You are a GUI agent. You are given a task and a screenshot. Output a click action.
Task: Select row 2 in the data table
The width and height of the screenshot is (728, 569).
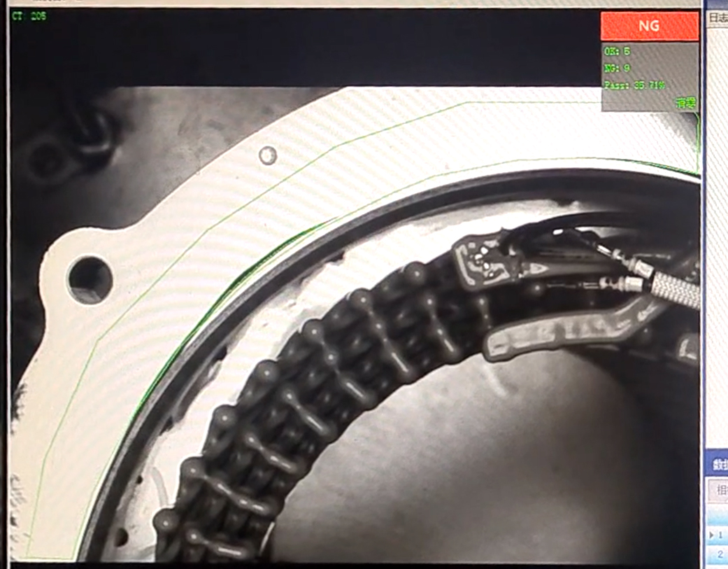point(721,555)
